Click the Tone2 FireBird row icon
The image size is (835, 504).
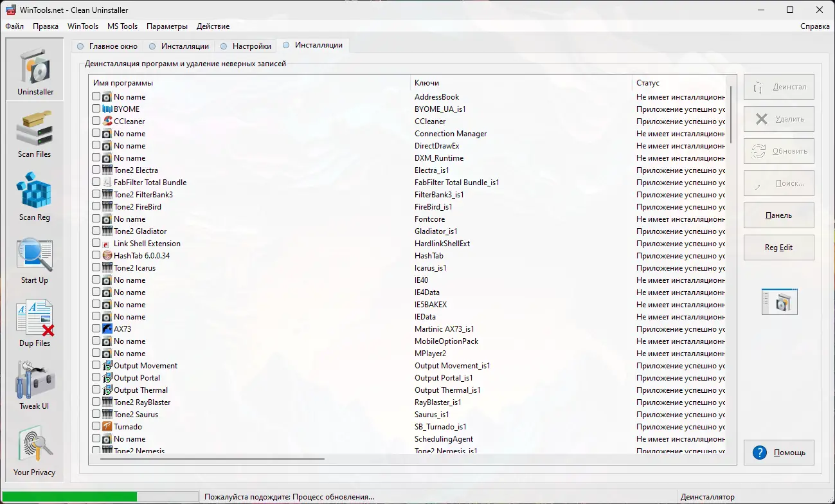tap(107, 207)
